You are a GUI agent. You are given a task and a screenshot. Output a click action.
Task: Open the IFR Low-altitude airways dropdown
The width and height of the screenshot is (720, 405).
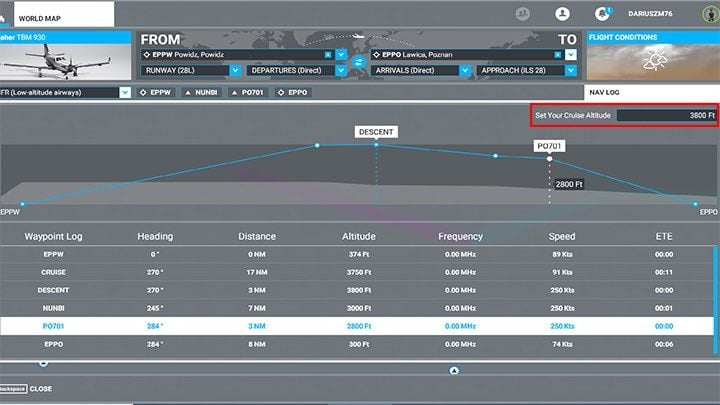[125, 92]
